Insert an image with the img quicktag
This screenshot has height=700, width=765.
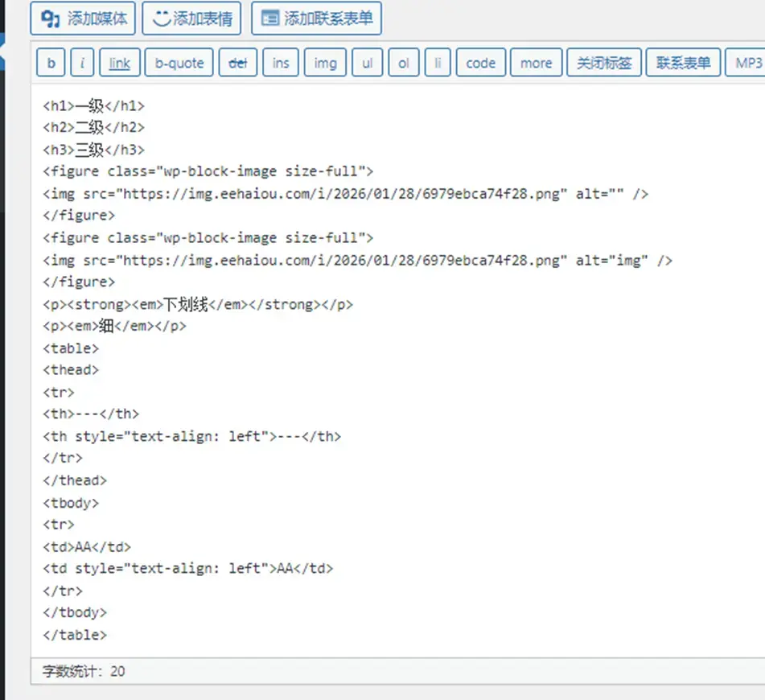[325, 63]
